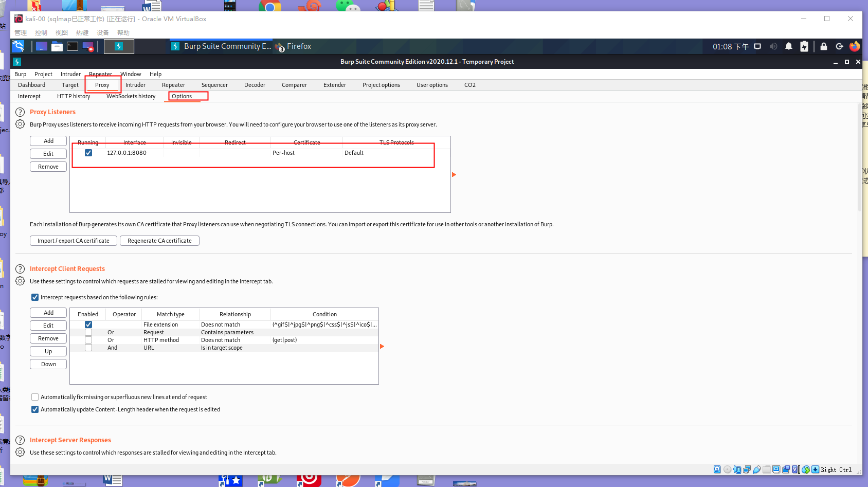Open the WebSockets history sub-tab

tap(131, 96)
